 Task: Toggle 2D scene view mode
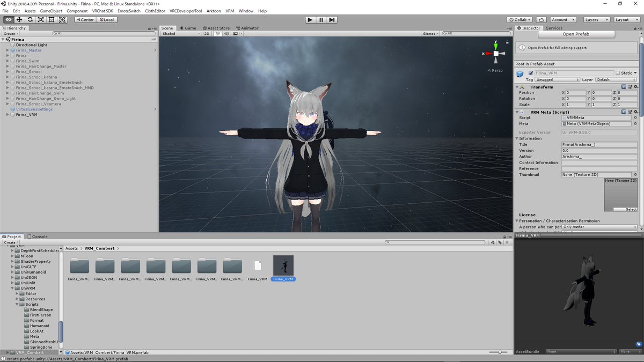pos(207,33)
